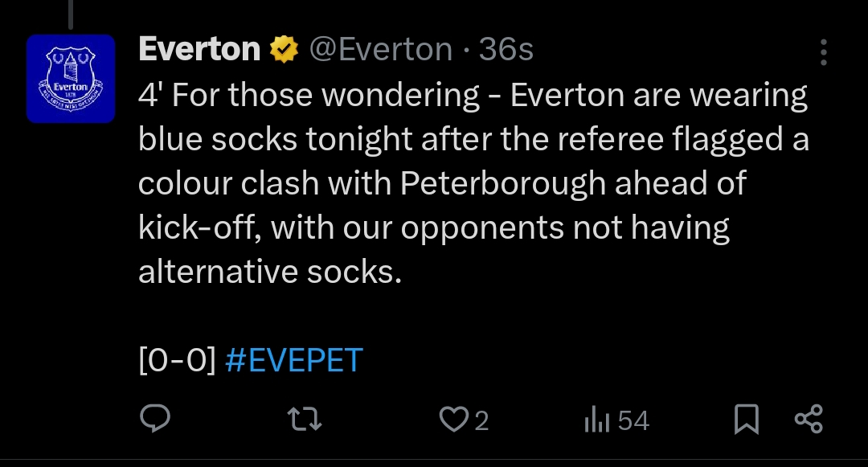Open the tweet via the 36s timestamp
868x467 pixels.
506,49
